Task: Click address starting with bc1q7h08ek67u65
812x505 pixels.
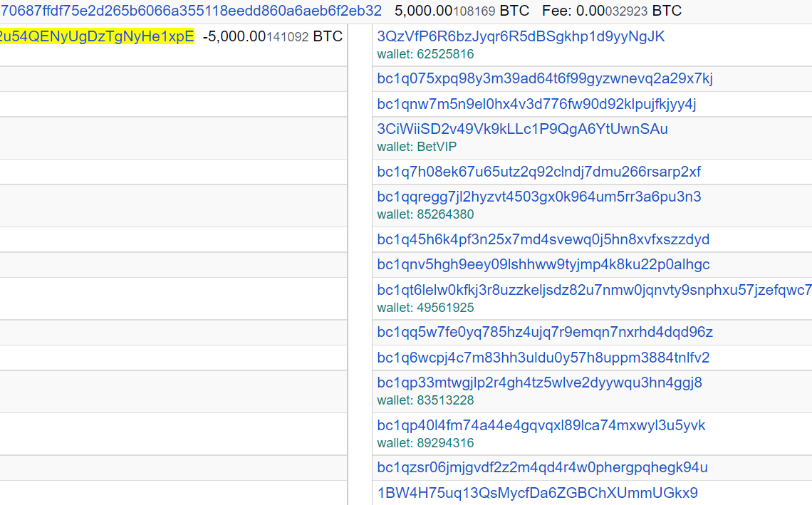Action: (x=538, y=172)
